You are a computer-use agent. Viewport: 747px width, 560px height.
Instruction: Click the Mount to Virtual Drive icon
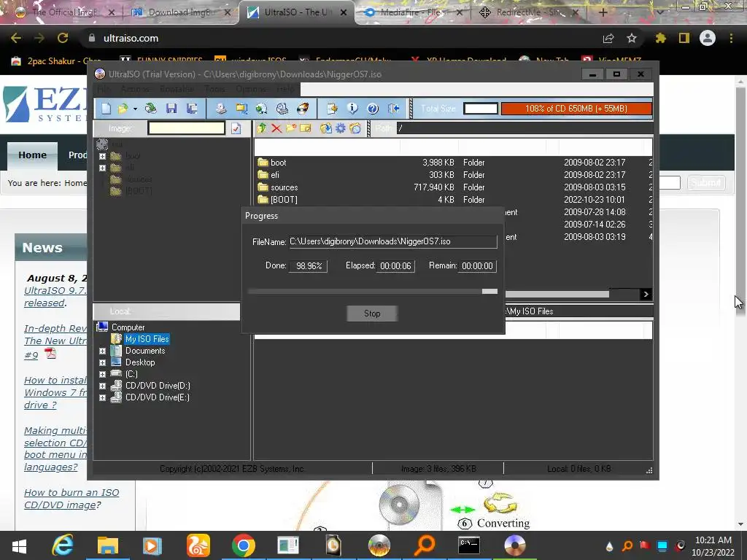(282, 109)
